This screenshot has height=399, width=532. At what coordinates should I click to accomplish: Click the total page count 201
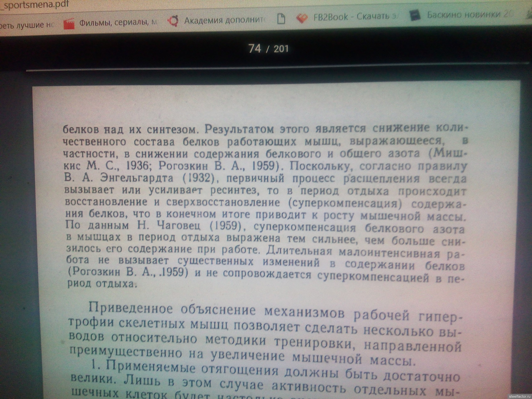[281, 49]
